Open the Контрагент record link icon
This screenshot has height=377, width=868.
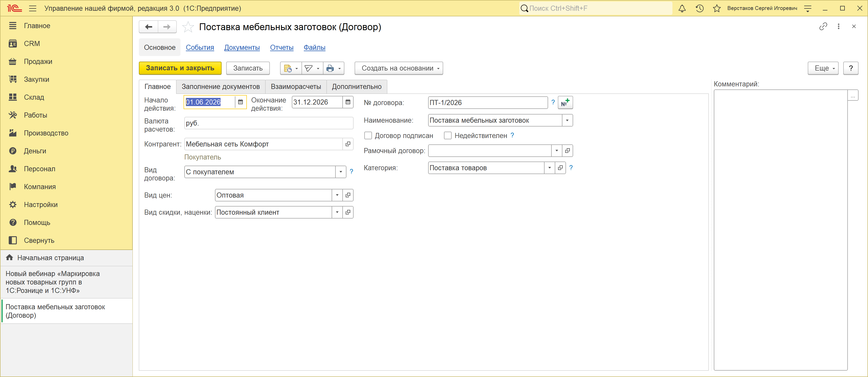[348, 144]
